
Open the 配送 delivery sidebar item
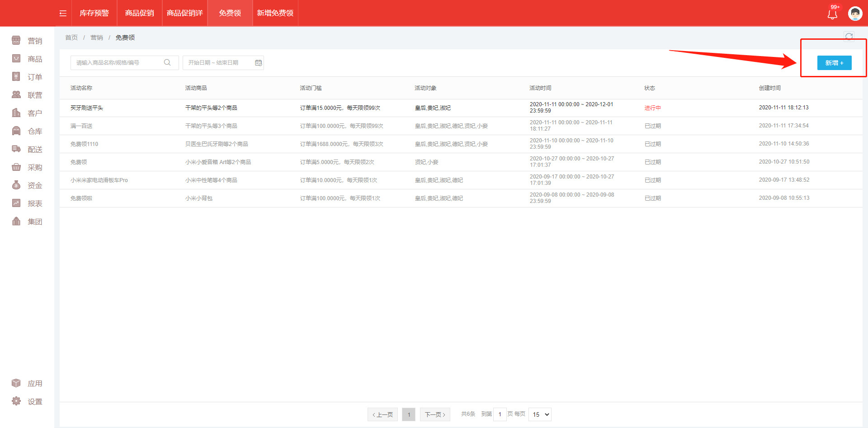click(x=27, y=149)
